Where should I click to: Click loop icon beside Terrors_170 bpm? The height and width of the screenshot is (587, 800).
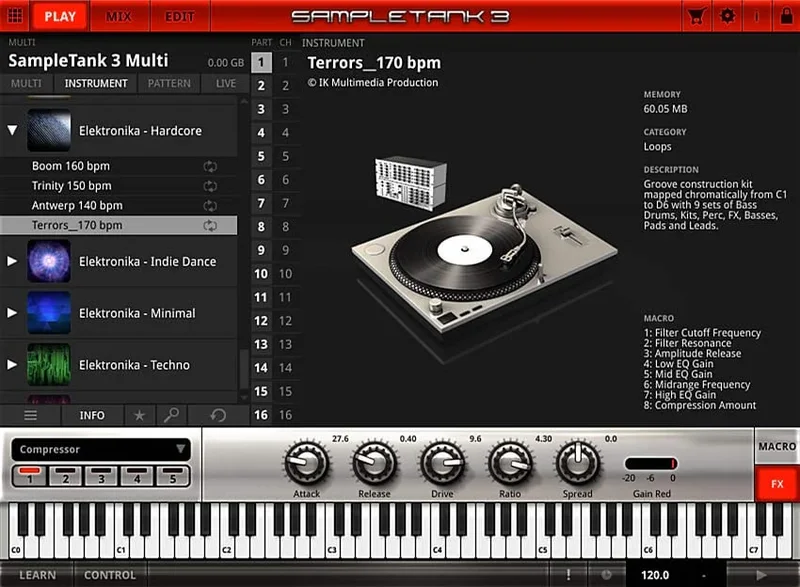tap(210, 225)
